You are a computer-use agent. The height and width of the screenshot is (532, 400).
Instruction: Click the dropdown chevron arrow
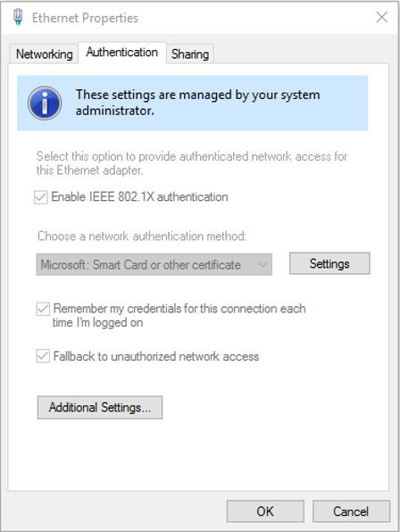click(262, 264)
